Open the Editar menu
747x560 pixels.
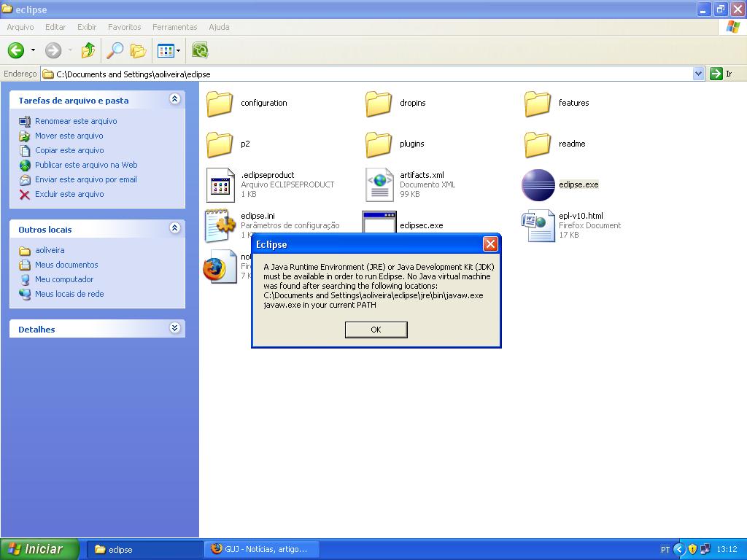pyautogui.click(x=55, y=27)
